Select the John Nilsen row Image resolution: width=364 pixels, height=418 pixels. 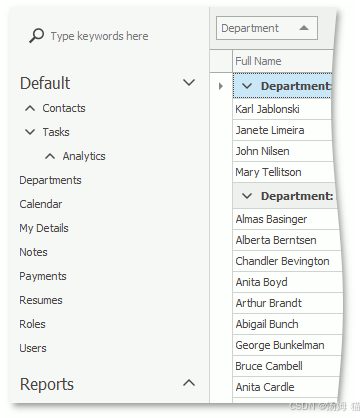tap(283, 151)
